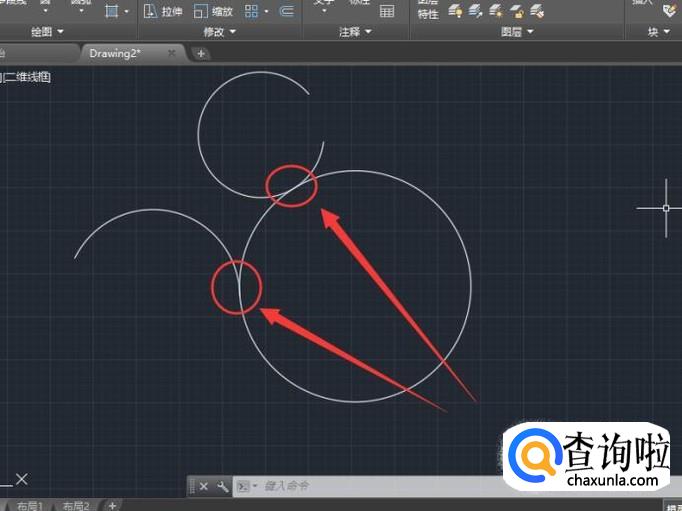Add a new drawing tab with plus button

coord(201,53)
